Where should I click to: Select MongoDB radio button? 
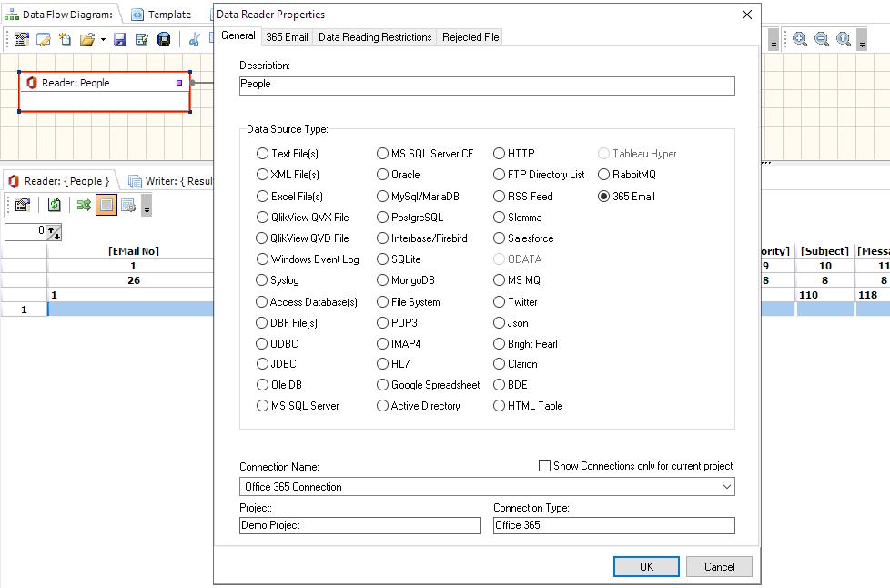coord(382,280)
